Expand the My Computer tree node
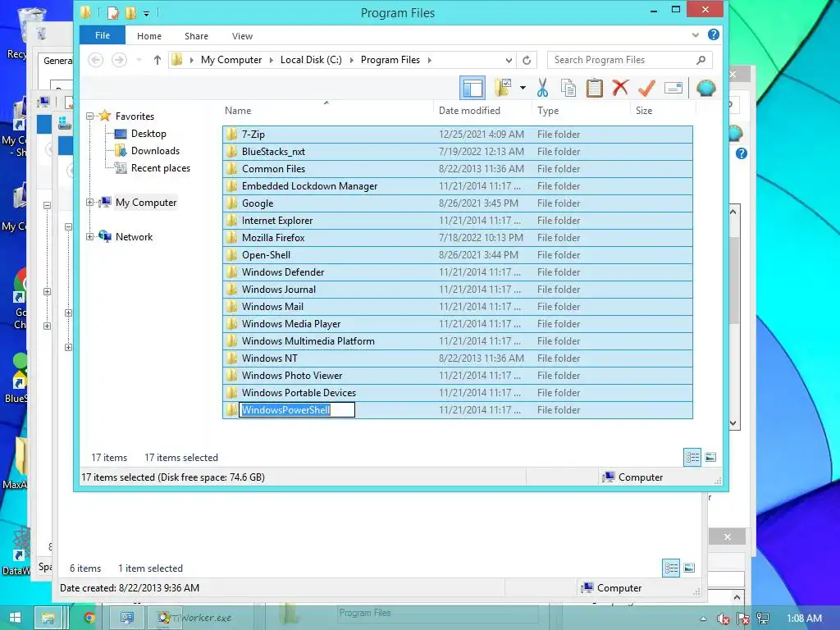The height and width of the screenshot is (630, 840). [x=89, y=202]
